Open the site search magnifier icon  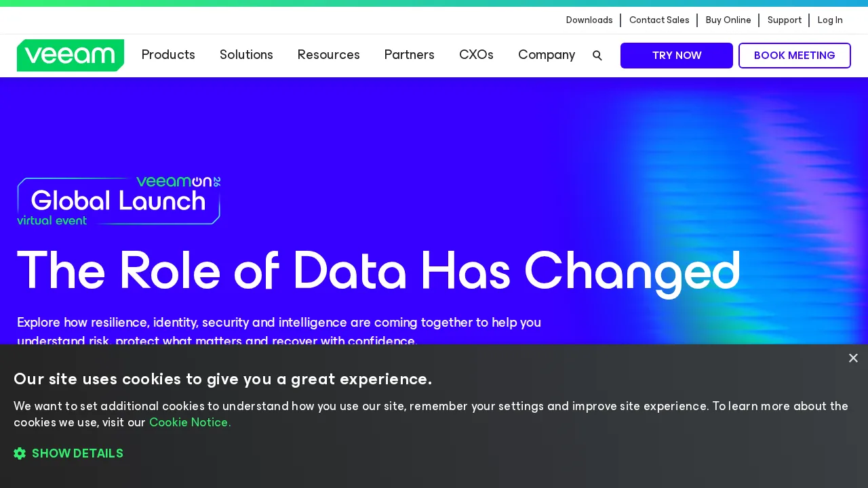pos(597,56)
